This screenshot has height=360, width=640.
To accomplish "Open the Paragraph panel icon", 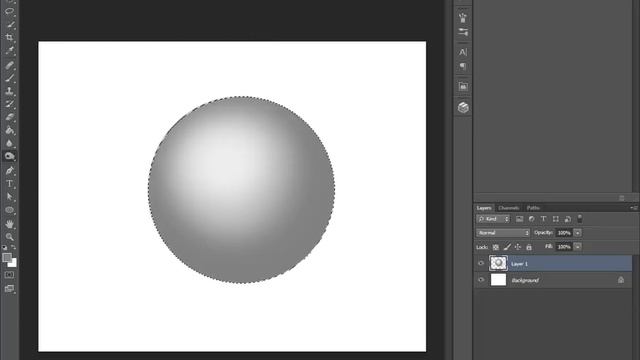I will click(x=463, y=67).
